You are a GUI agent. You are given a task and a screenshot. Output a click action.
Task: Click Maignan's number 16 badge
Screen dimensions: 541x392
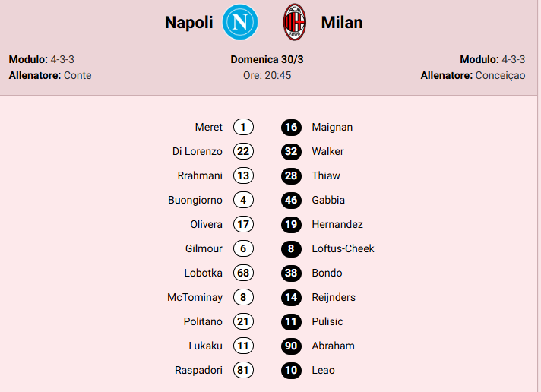(291, 127)
